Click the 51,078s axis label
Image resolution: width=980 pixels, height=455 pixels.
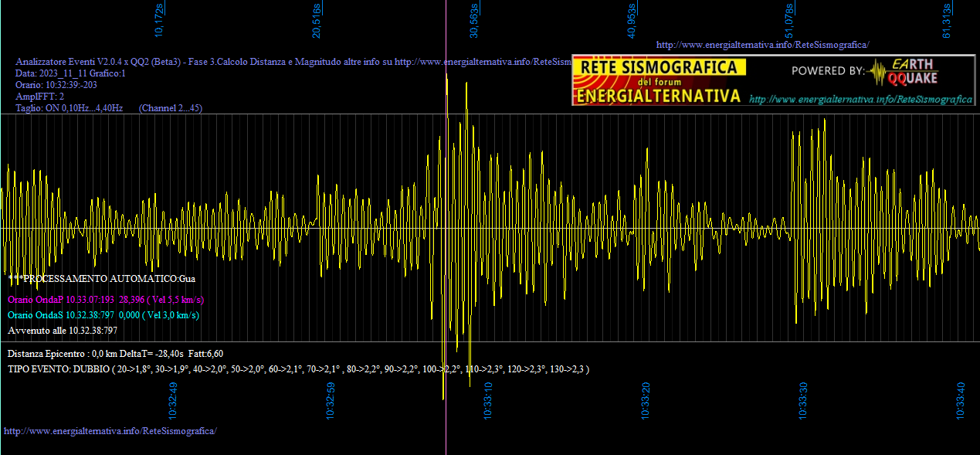[788, 20]
